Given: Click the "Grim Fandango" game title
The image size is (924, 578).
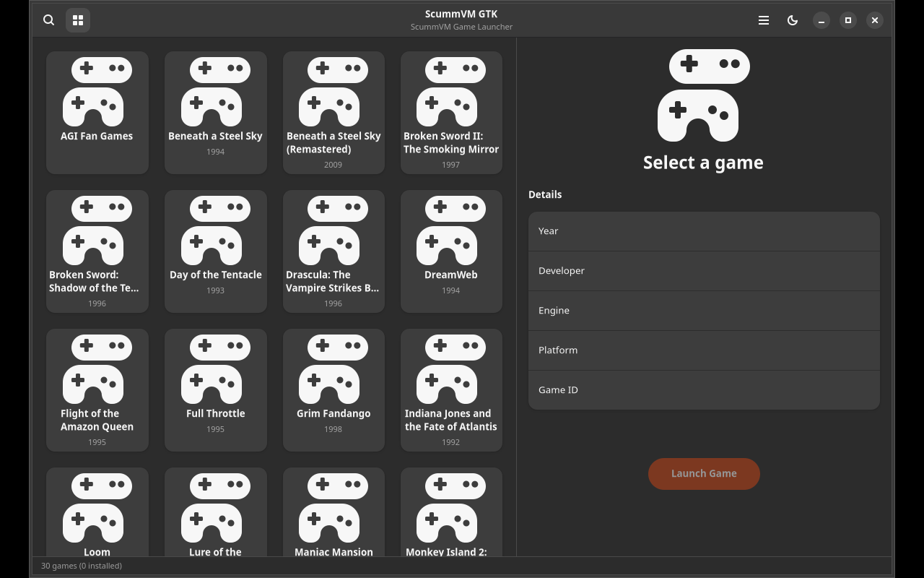Looking at the screenshot, I should (x=334, y=413).
